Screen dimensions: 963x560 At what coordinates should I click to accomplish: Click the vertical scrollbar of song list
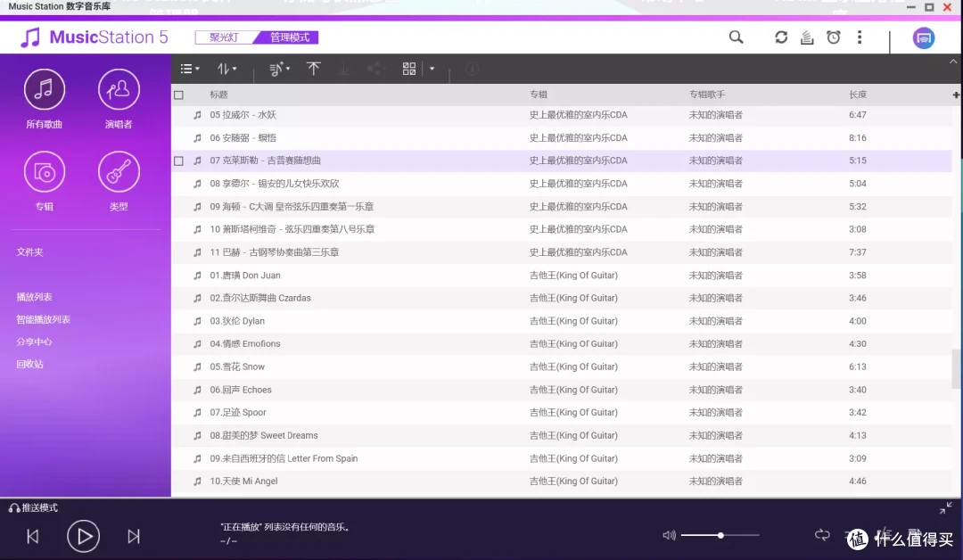click(x=955, y=368)
